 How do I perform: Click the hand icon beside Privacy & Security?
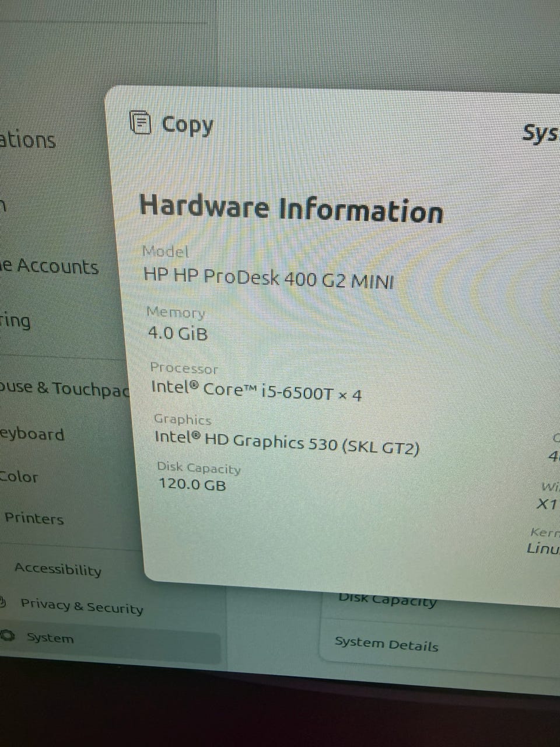click(3, 602)
